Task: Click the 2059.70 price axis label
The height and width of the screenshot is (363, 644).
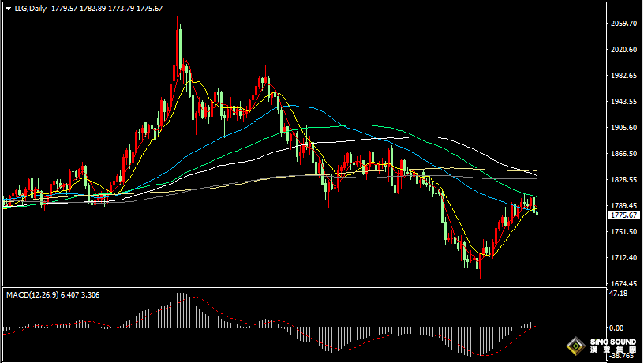Action: 623,24
